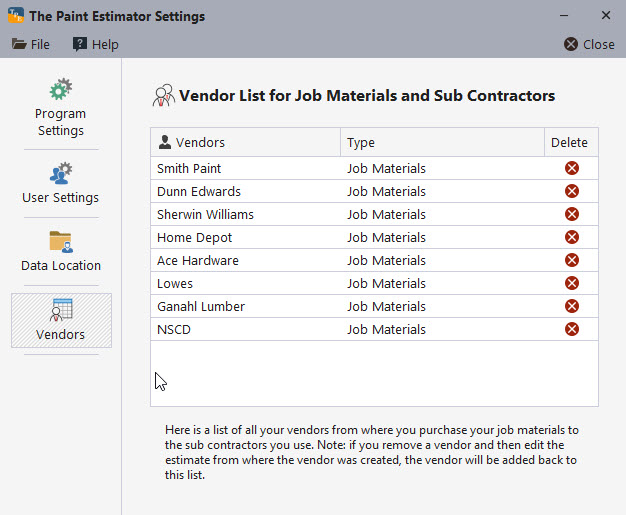The width and height of the screenshot is (626, 515).
Task: Select the Smith Paint vendor name
Action: click(x=189, y=168)
